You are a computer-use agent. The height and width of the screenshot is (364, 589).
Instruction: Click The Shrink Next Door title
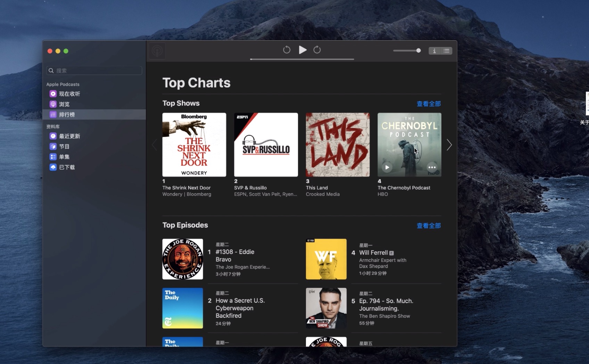(x=186, y=188)
